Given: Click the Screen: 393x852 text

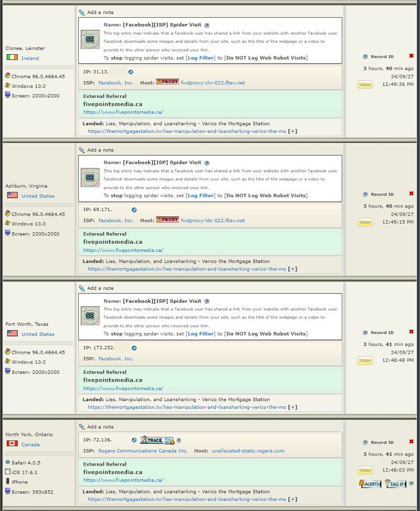Looking at the screenshot, I should (x=32, y=492).
